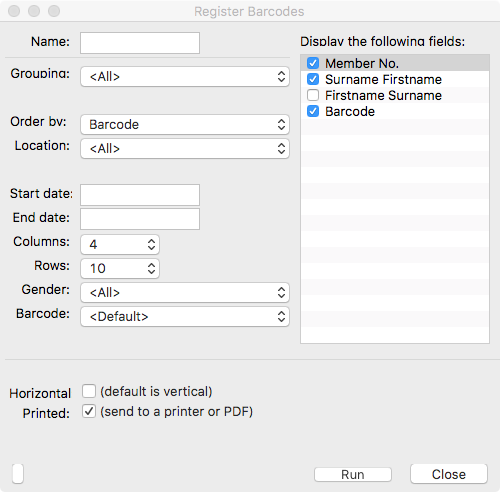This screenshot has width=500, height=492.
Task: Open the Columns stepper dropdown
Action: [120, 245]
